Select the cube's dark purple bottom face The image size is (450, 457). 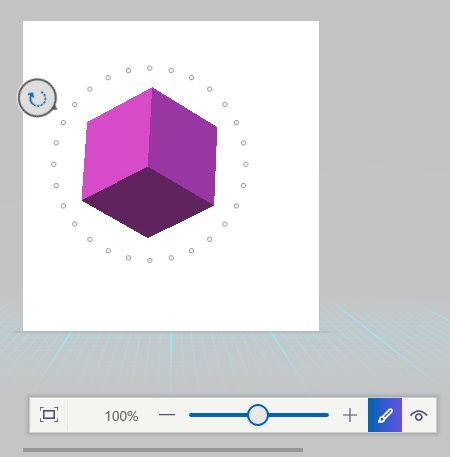[148, 202]
